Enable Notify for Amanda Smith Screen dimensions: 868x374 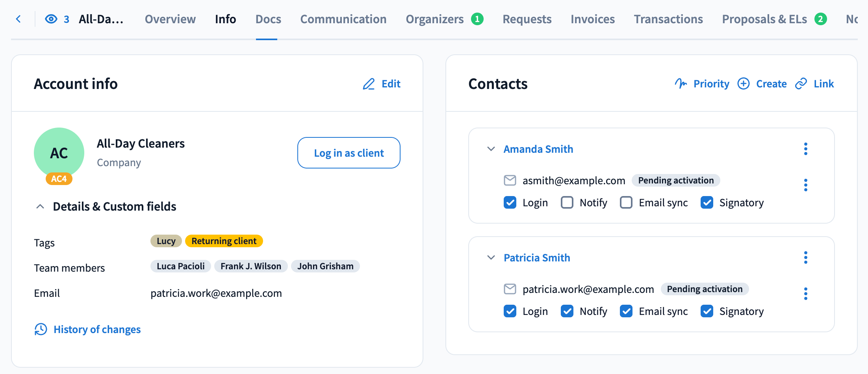[567, 202]
